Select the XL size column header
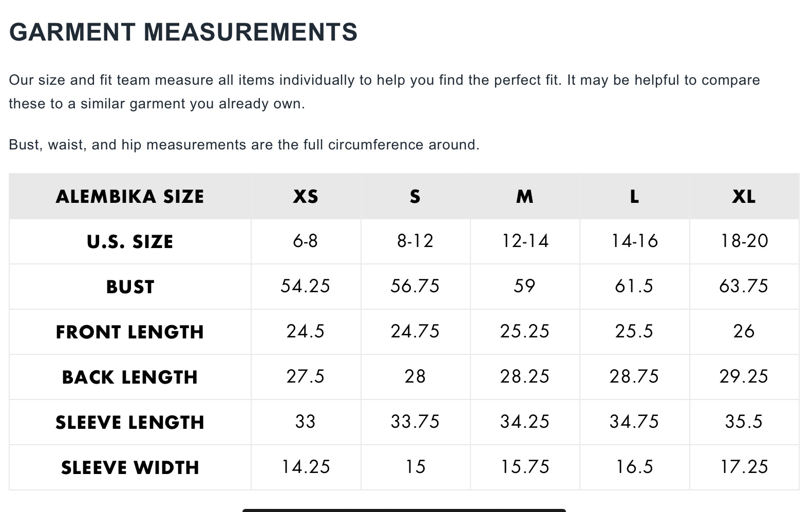 click(744, 197)
